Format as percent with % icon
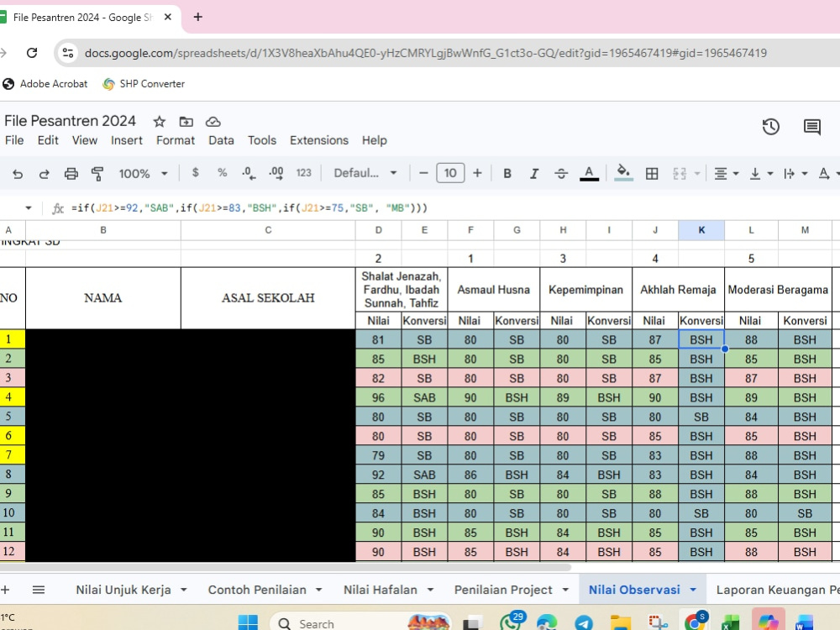The height and width of the screenshot is (630, 840). pos(223,172)
